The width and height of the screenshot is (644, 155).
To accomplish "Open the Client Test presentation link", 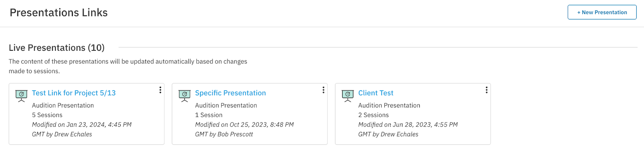I will [376, 93].
